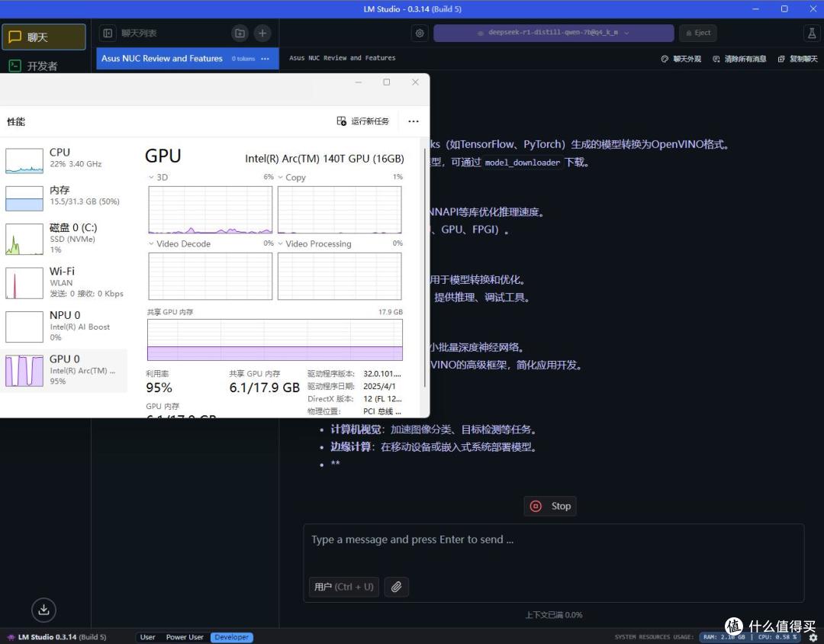Stop the current generation

(x=550, y=506)
